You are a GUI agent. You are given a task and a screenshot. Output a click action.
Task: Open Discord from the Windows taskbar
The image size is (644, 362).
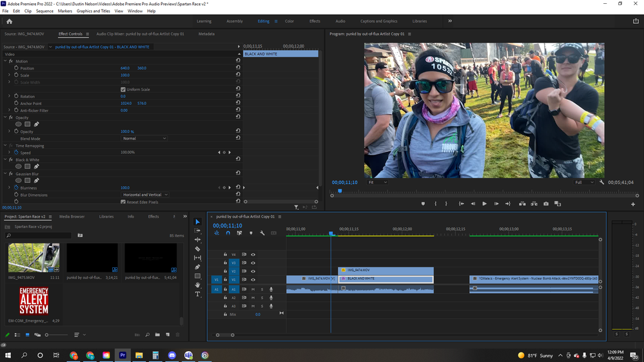(172, 355)
